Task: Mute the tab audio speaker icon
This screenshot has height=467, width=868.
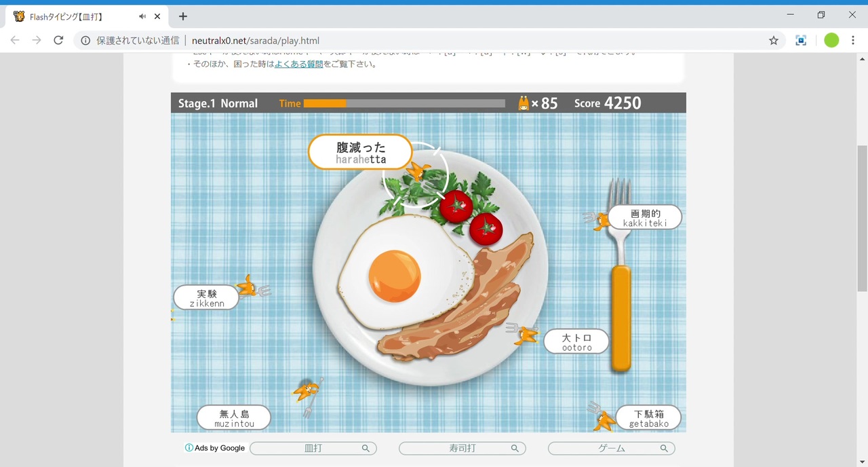Action: (142, 16)
